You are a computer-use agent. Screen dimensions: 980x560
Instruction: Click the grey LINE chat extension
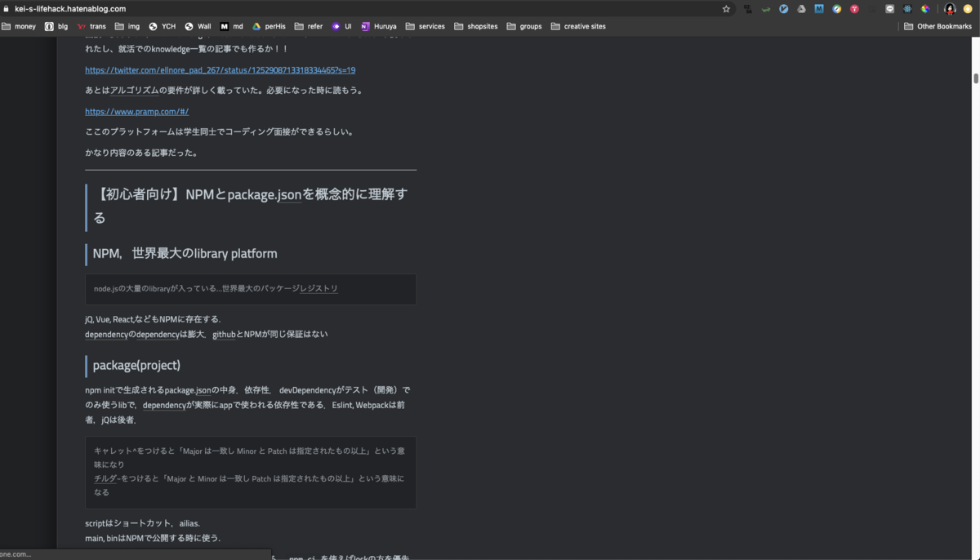coord(889,9)
